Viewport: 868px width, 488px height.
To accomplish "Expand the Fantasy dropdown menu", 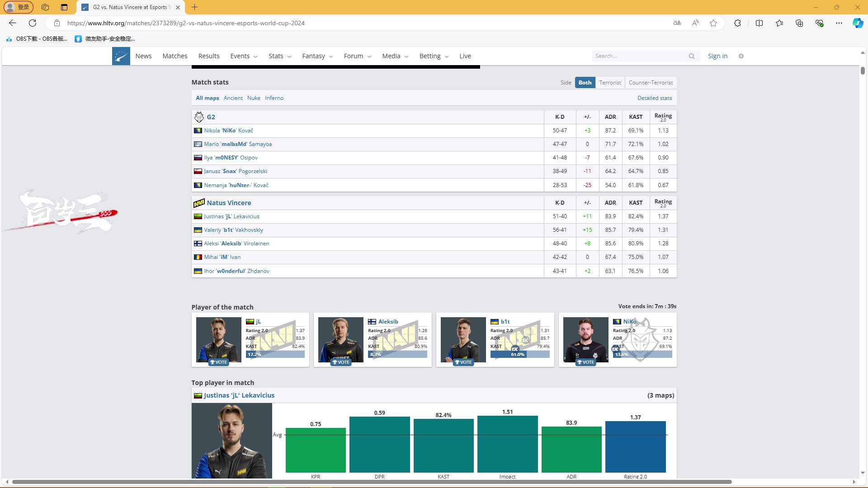I will 317,56.
